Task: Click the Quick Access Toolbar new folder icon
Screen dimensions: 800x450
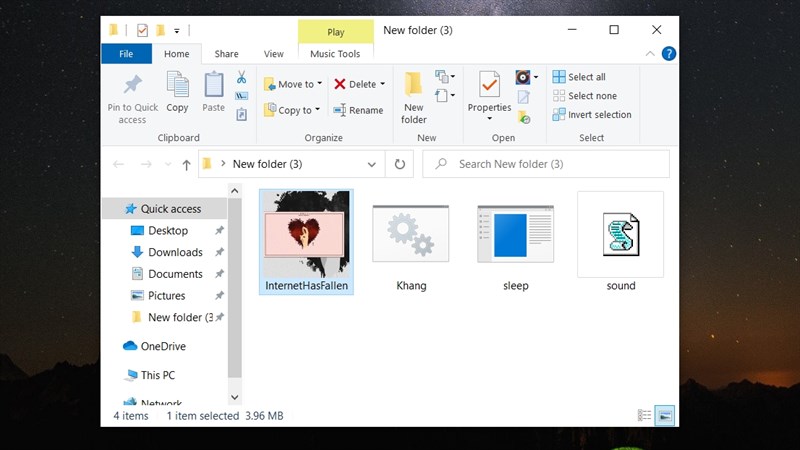Action: (160, 31)
